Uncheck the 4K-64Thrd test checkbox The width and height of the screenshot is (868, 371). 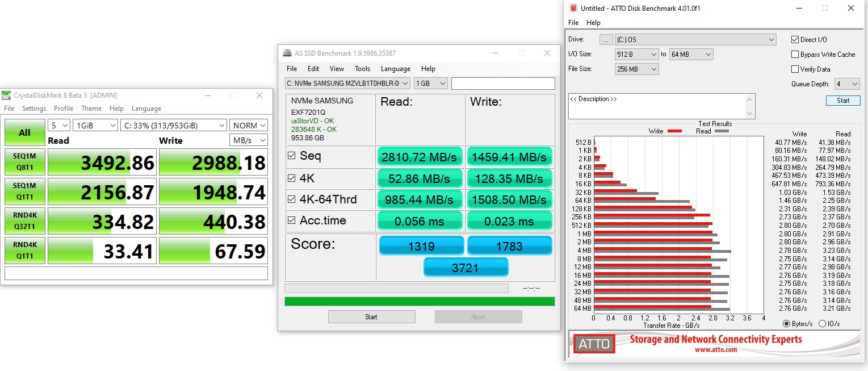pos(292,199)
